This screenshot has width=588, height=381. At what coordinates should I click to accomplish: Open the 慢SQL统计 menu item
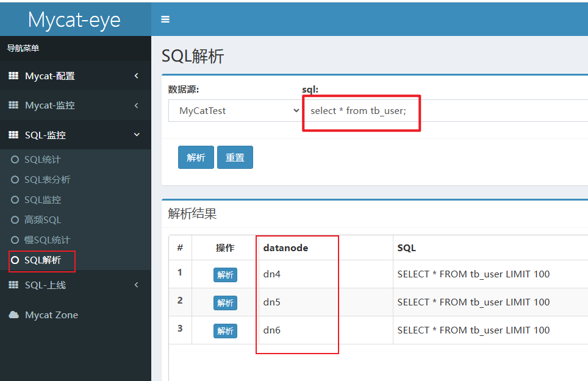pos(47,240)
